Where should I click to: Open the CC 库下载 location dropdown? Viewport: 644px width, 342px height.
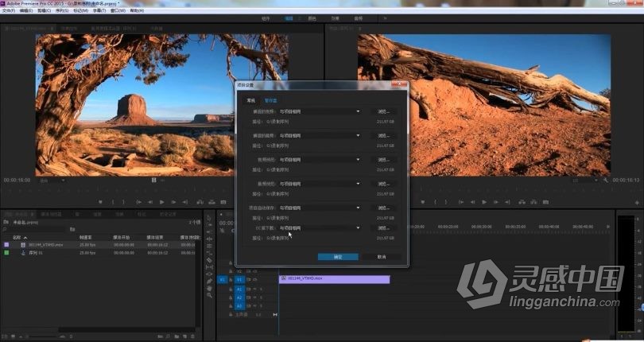(320, 227)
